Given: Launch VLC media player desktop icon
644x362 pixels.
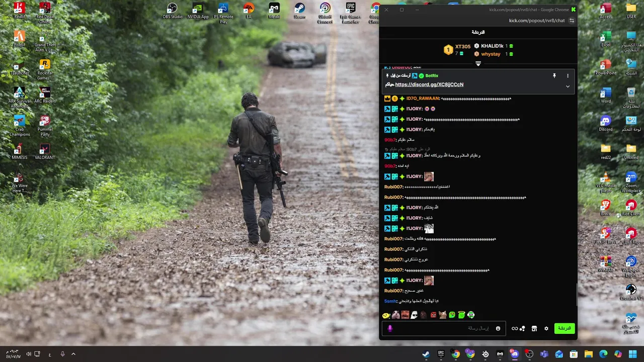Looking at the screenshot, I should [x=606, y=182].
